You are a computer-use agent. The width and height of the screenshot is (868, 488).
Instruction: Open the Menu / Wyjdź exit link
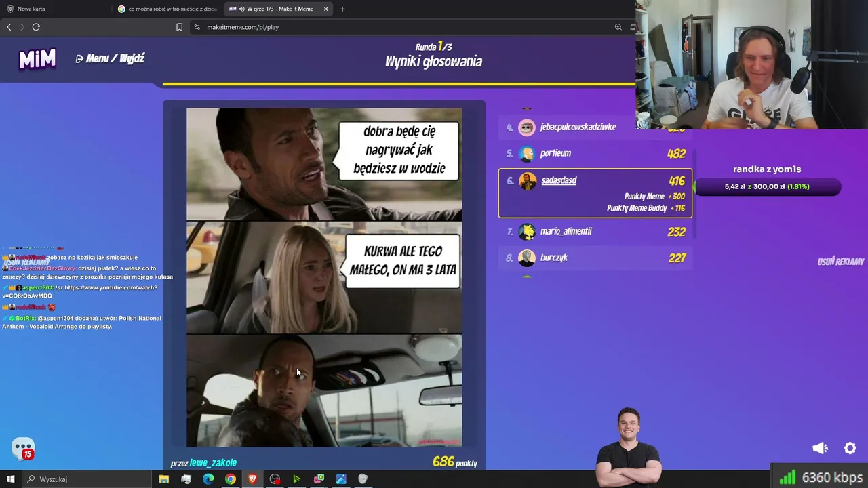(x=110, y=58)
